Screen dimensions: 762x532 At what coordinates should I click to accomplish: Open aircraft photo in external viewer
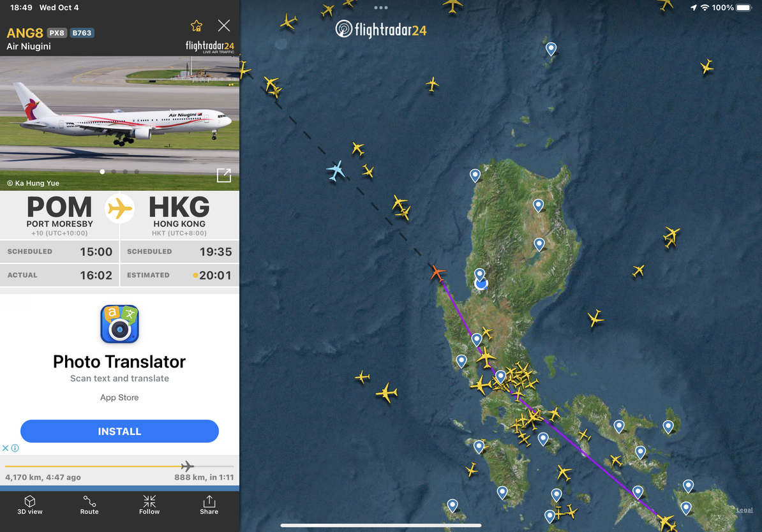click(224, 175)
